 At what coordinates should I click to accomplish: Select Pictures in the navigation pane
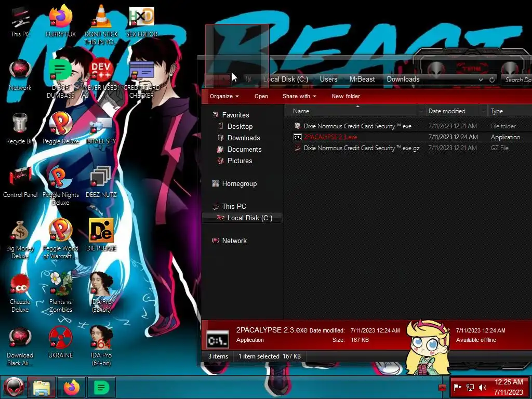(x=240, y=161)
